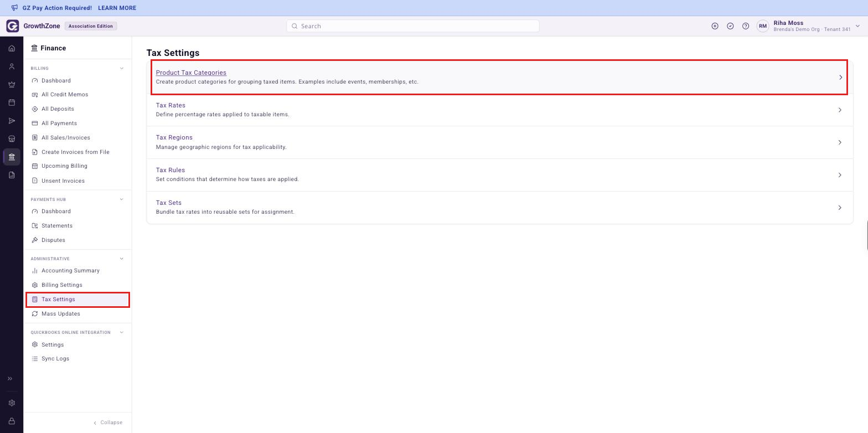This screenshot has height=433, width=868.
Task: Open Tax Rates via its right chevron
Action: point(840,110)
